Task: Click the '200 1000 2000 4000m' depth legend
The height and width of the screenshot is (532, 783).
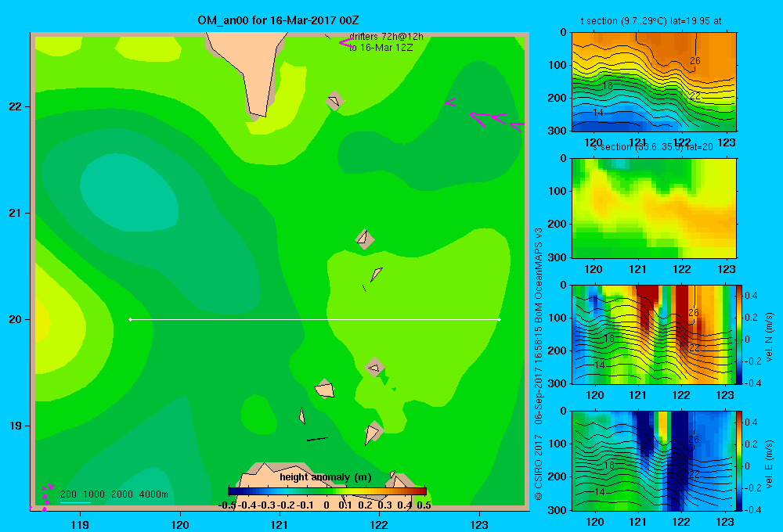Action: [x=114, y=494]
